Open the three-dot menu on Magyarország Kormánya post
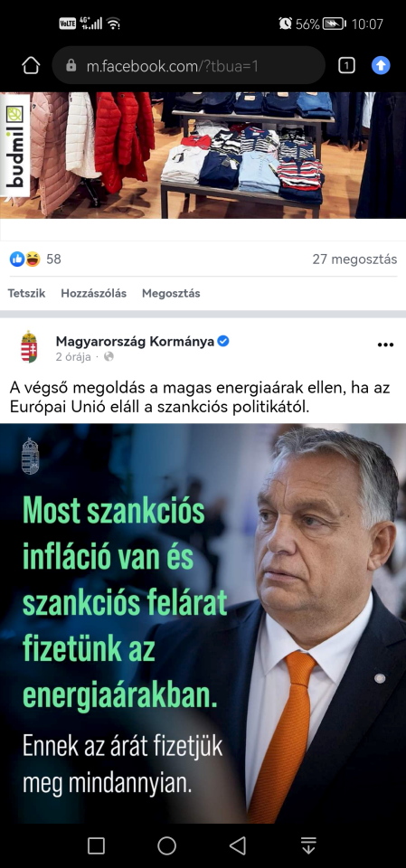The width and height of the screenshot is (406, 868). (385, 344)
